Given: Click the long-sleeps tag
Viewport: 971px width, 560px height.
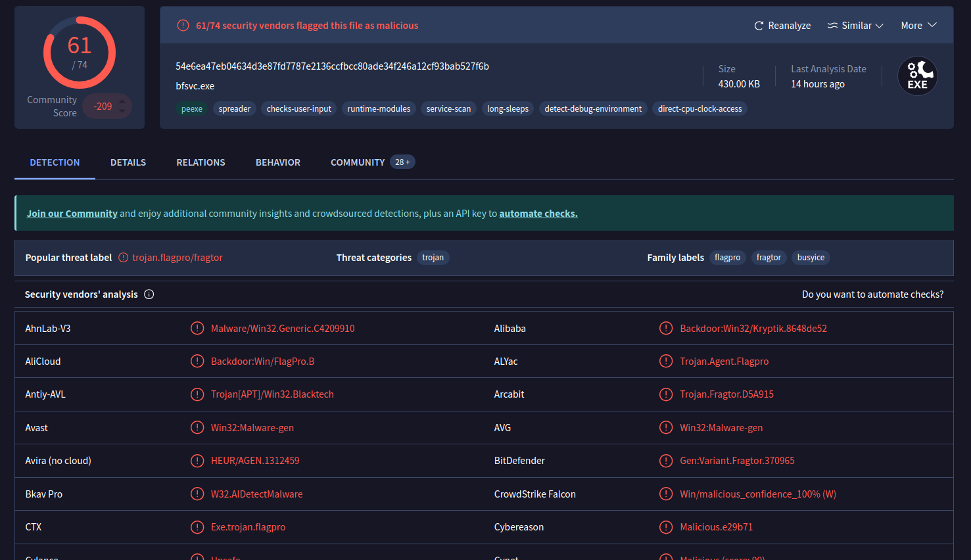Looking at the screenshot, I should point(508,109).
